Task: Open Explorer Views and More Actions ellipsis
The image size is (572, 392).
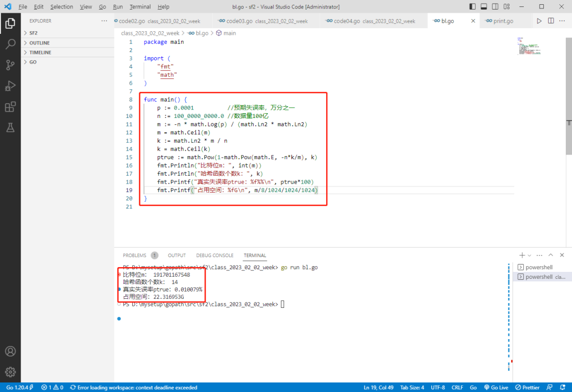Action: click(x=104, y=21)
